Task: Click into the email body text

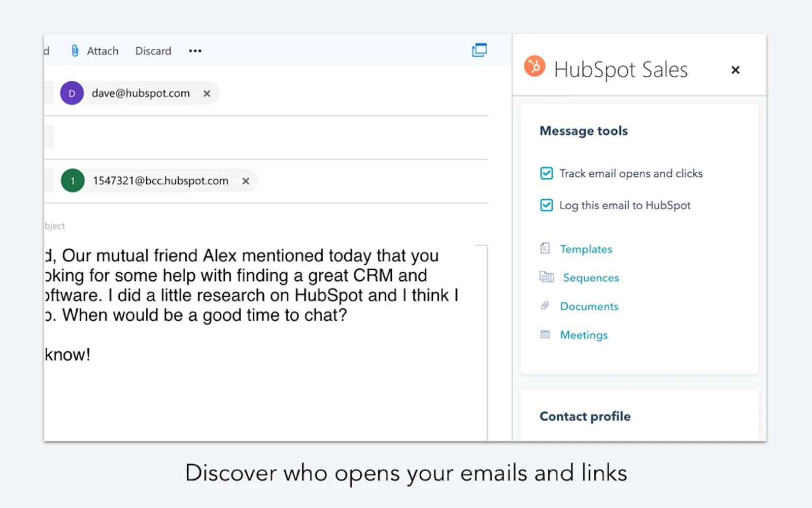Action: (251, 305)
